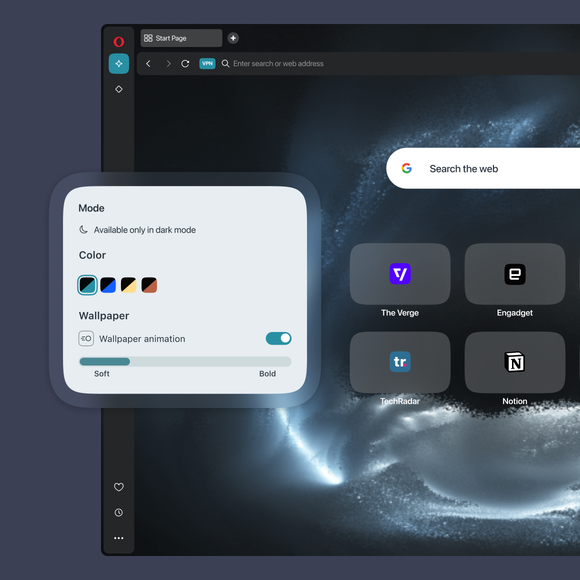Select the yellow color theme swatch
Viewport: 580px width, 580px height.
tap(129, 285)
